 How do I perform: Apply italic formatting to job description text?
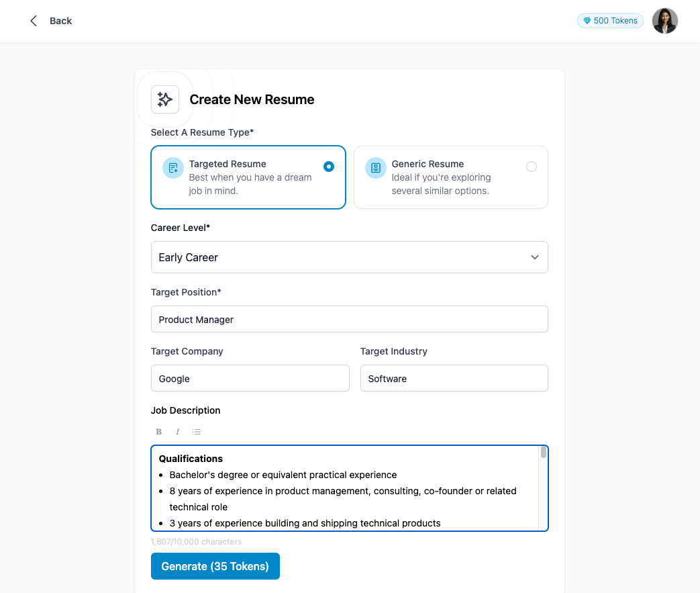point(177,431)
